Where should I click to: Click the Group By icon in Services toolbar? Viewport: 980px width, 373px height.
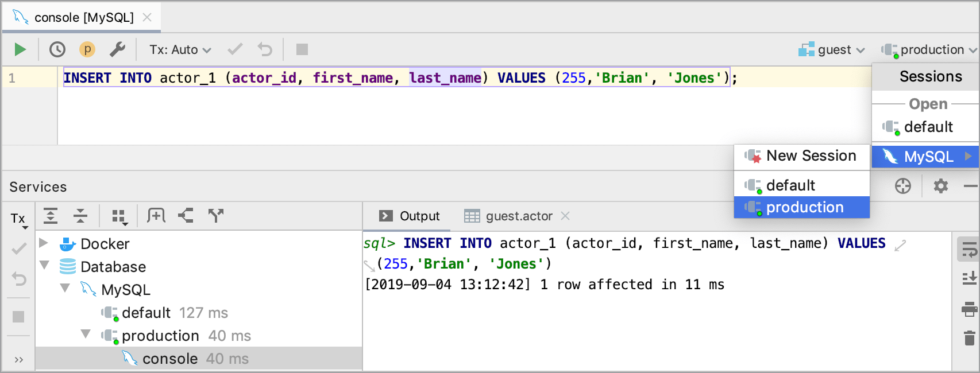pyautogui.click(x=119, y=216)
